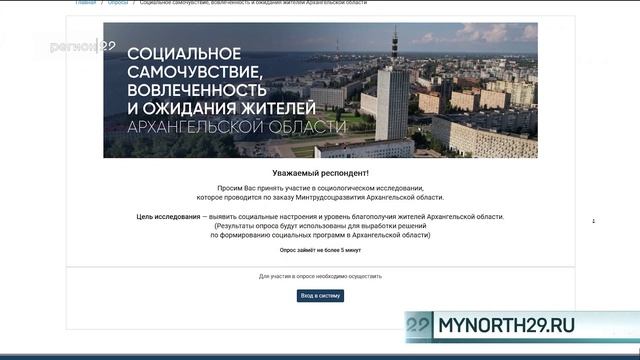640x360 pixels.
Task: Click the "по формированию социальных программ" line
Action: coord(320,235)
